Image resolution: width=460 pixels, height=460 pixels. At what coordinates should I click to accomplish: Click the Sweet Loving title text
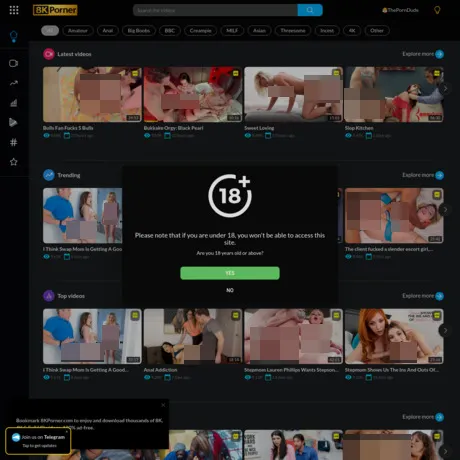click(x=259, y=128)
